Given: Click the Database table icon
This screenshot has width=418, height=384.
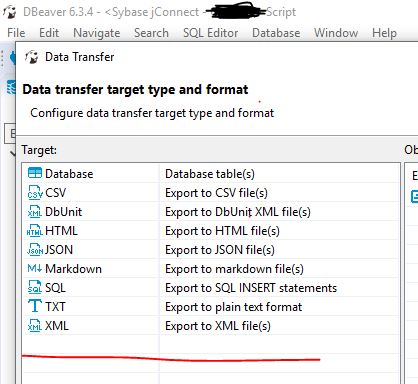Looking at the screenshot, I should [x=35, y=173].
